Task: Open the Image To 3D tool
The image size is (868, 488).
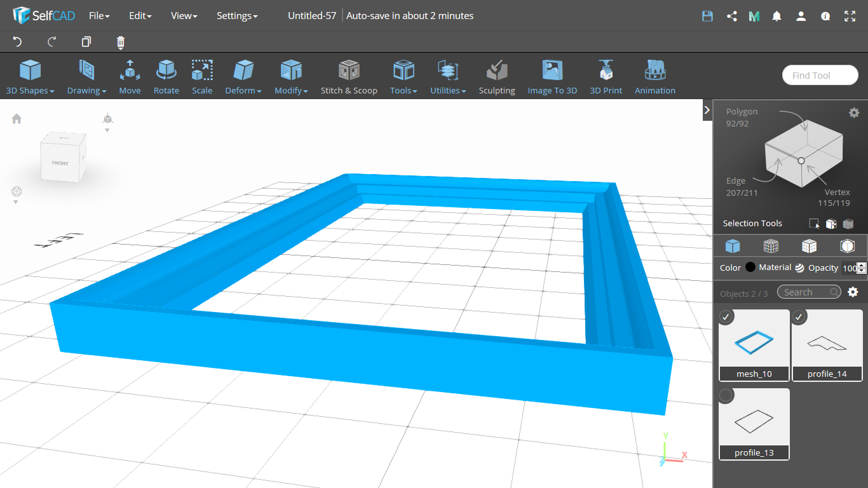Action: tap(552, 77)
